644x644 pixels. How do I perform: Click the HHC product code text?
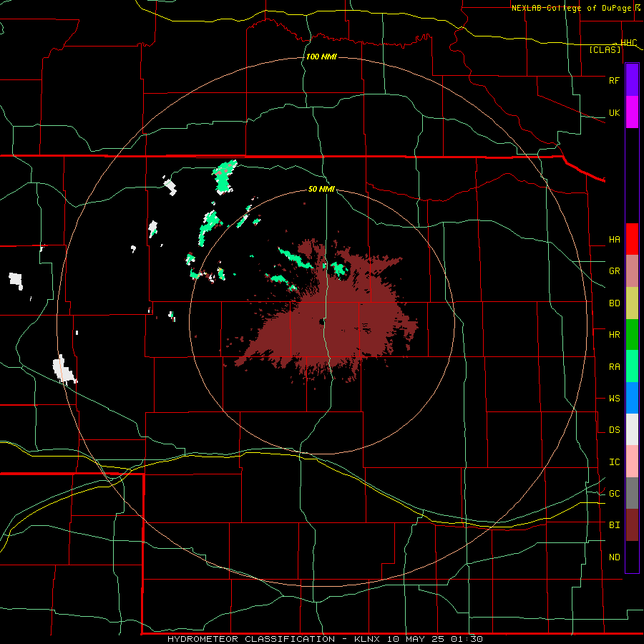(629, 42)
